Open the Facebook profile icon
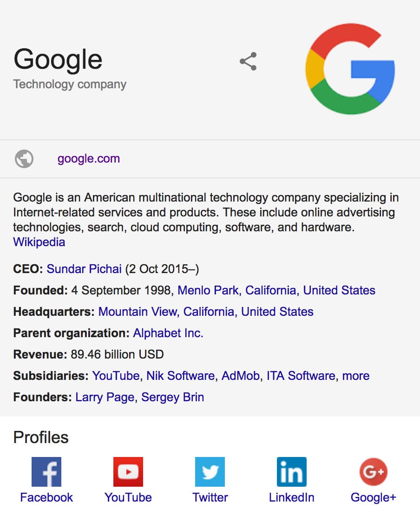This screenshot has width=420, height=522. pos(46,472)
